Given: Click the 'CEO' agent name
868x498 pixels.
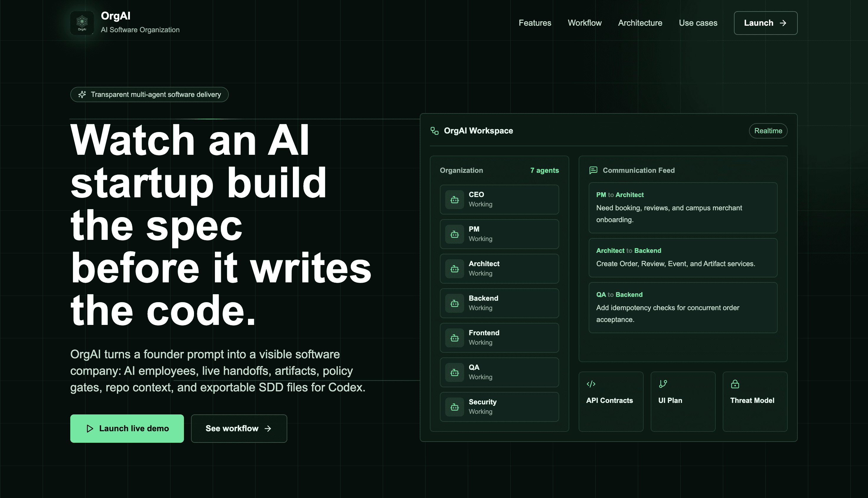Looking at the screenshot, I should [x=476, y=194].
